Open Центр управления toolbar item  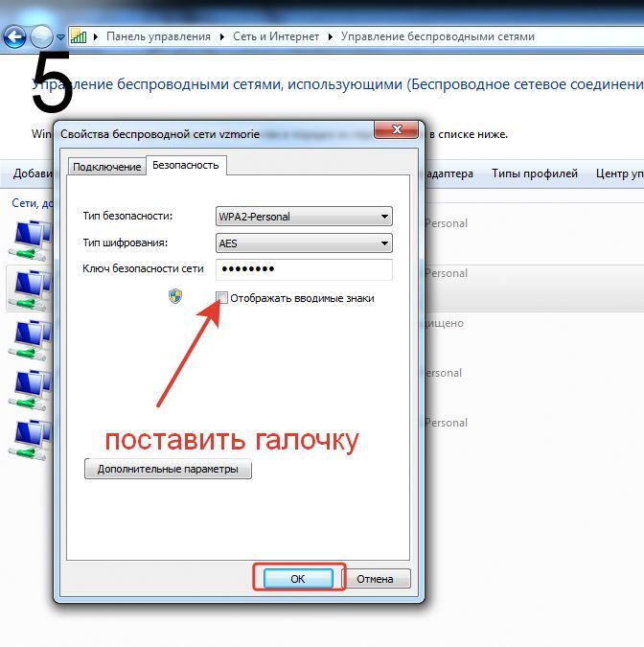pyautogui.click(x=619, y=173)
